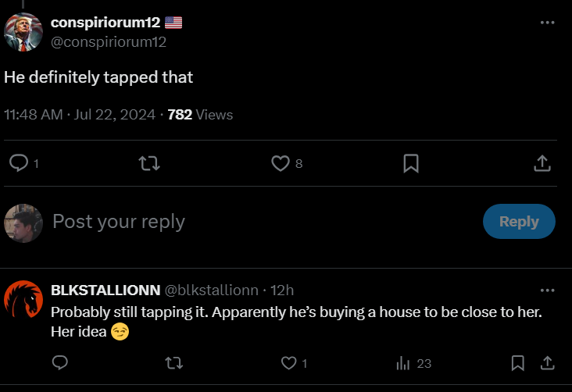Image resolution: width=572 pixels, height=392 pixels.
Task: Bookmark the conspiriorum12 post
Action: [x=411, y=163]
